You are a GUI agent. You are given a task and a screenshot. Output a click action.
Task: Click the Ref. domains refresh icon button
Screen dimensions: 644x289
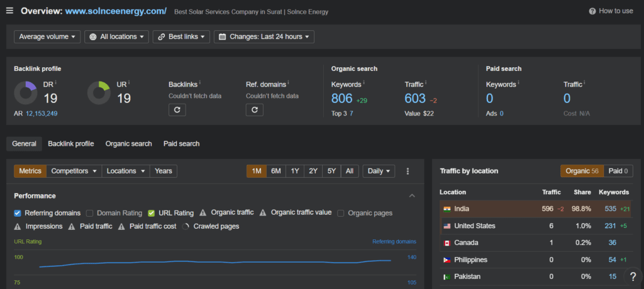click(x=255, y=110)
